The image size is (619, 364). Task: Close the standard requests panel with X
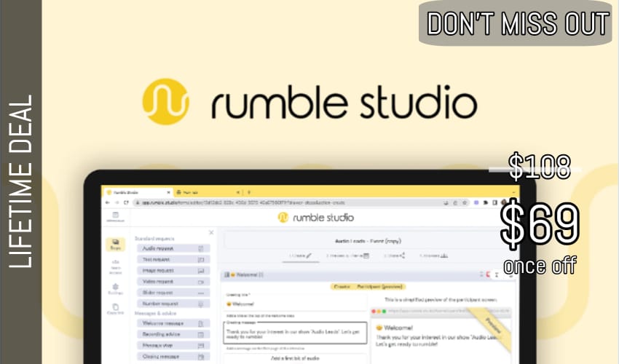coord(211,232)
